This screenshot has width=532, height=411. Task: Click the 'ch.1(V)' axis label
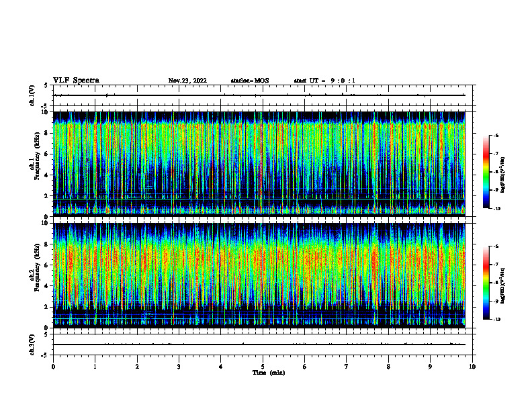[32, 95]
